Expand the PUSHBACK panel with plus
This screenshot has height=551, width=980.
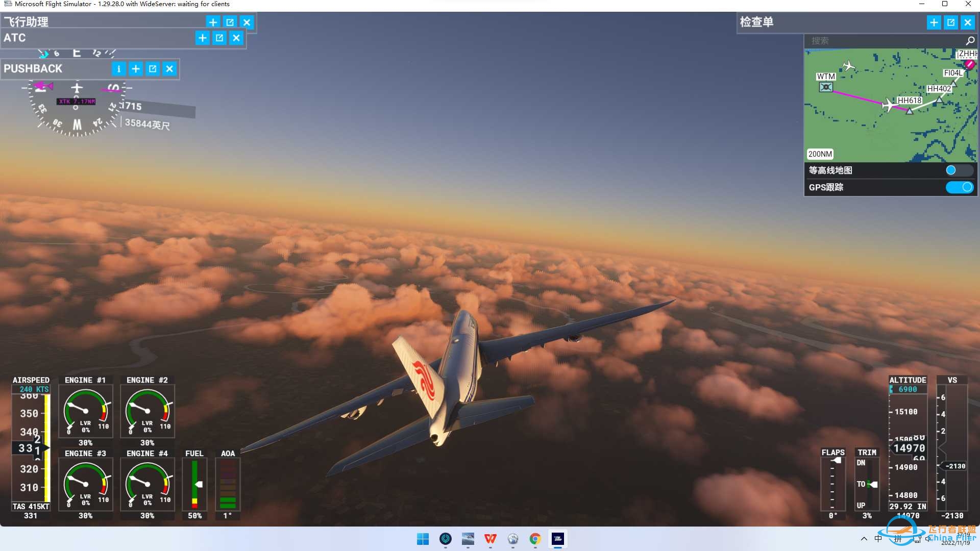point(135,69)
